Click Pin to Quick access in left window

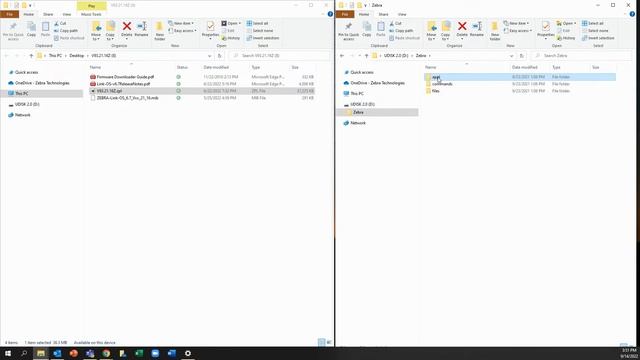pyautogui.click(x=13, y=31)
